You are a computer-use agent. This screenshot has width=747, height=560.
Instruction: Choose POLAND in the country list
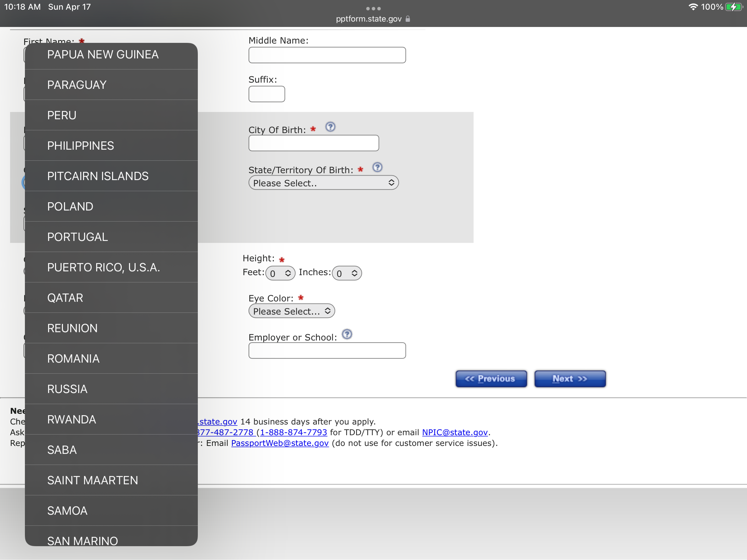(111, 206)
